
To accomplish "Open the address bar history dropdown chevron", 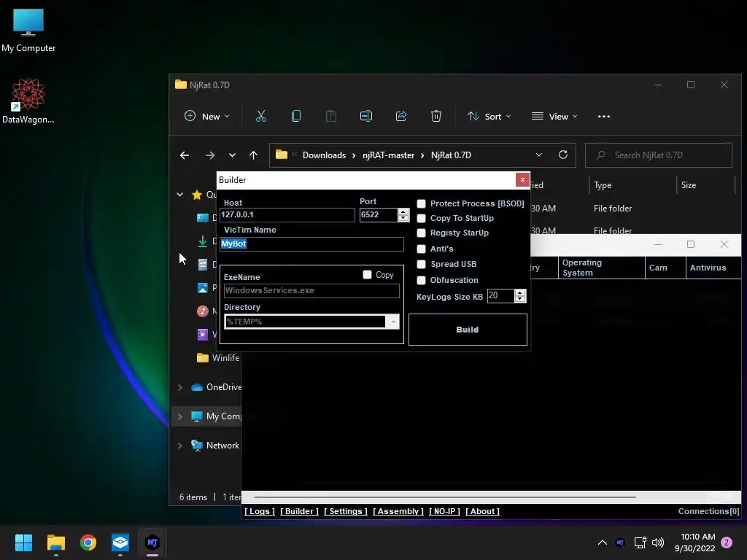I will (x=539, y=155).
